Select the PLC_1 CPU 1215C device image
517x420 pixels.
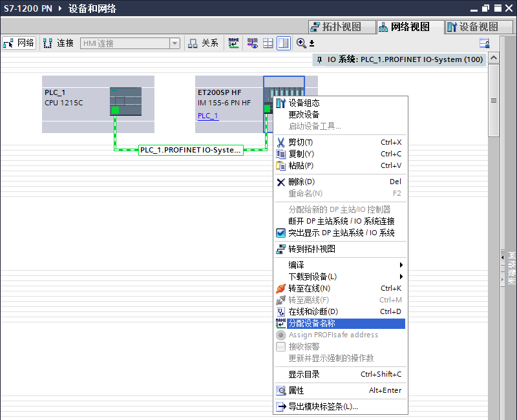point(125,101)
